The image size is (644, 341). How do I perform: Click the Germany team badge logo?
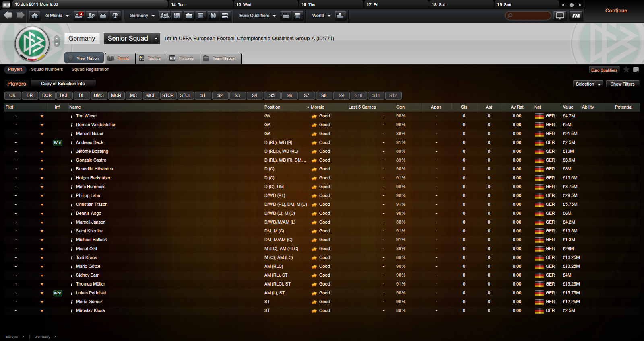[x=32, y=43]
